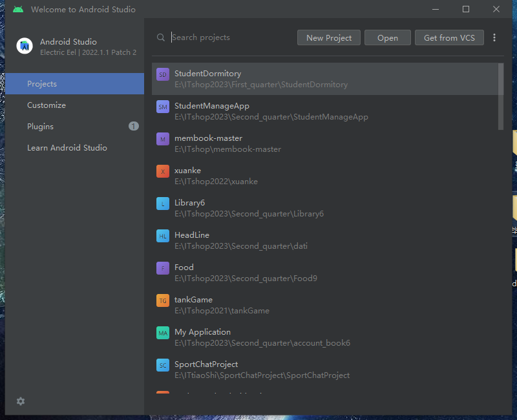Image resolution: width=517 pixels, height=420 pixels.
Task: Click path E:\ITshop2023\Second_quarter\dati
Action: [x=241, y=246]
